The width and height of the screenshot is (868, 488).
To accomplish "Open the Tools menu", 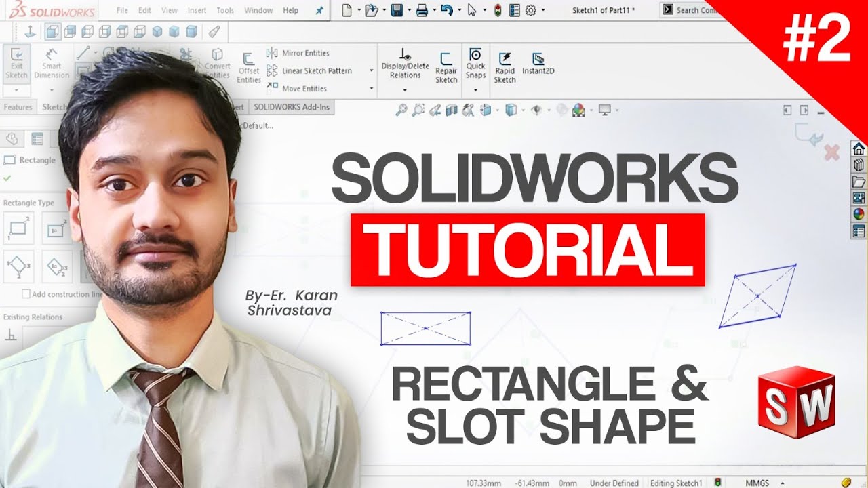I will point(225,10).
